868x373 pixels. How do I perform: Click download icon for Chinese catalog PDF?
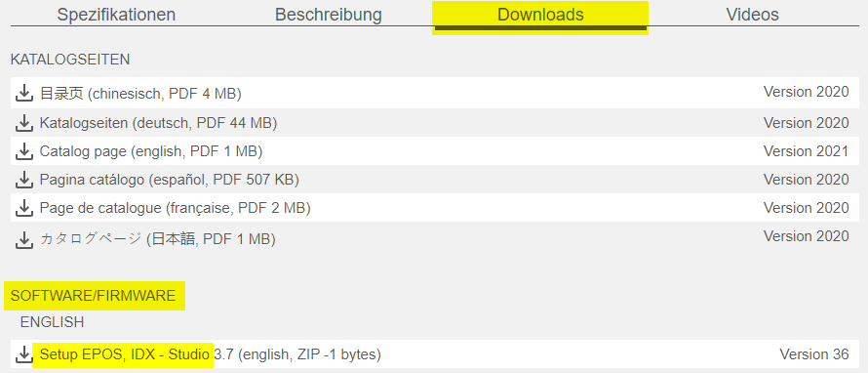tap(23, 94)
